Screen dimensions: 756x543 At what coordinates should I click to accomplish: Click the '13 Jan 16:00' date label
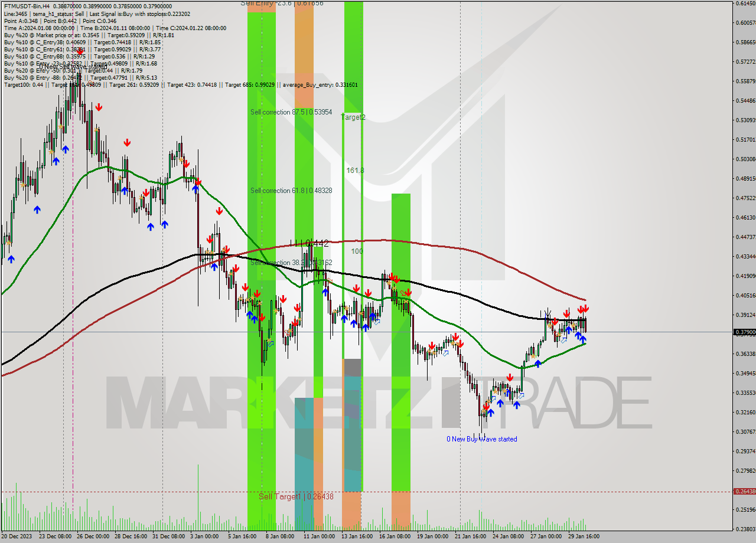click(x=357, y=537)
